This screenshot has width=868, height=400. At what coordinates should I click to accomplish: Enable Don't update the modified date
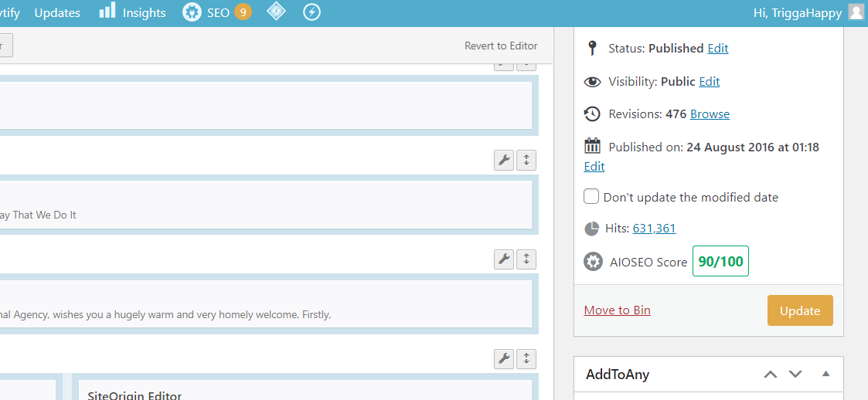(x=591, y=196)
